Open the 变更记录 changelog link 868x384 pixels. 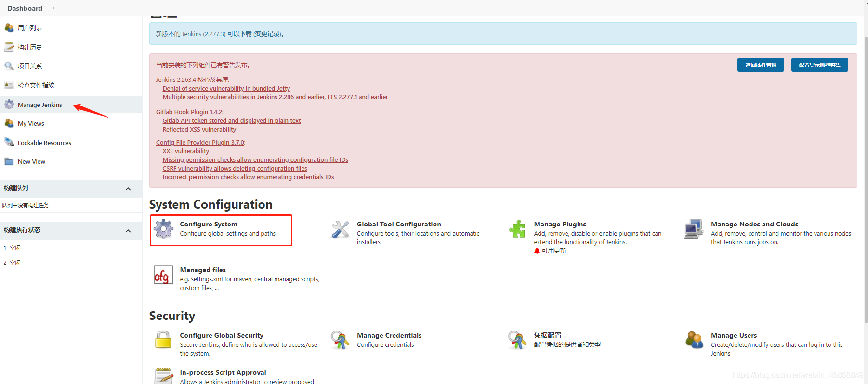pos(267,34)
